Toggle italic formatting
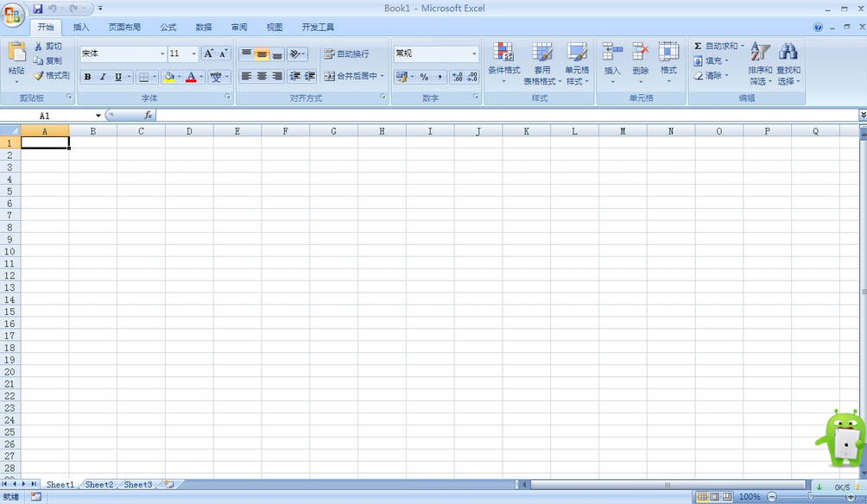867x504 pixels. tap(103, 77)
